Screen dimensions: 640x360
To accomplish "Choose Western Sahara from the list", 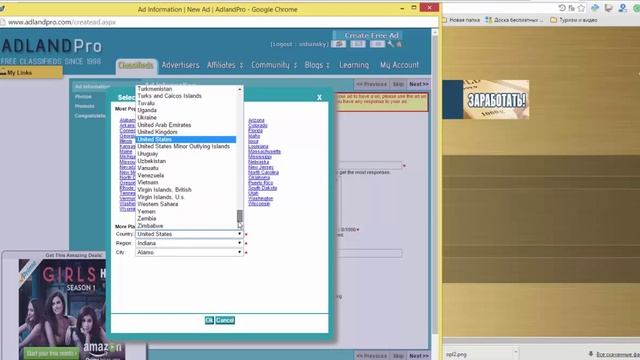I will (x=186, y=204).
